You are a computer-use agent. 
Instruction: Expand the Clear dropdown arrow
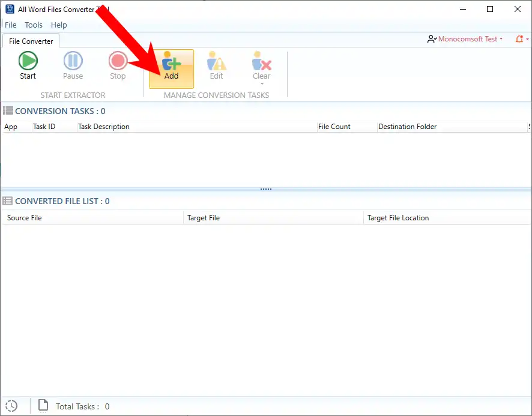262,84
